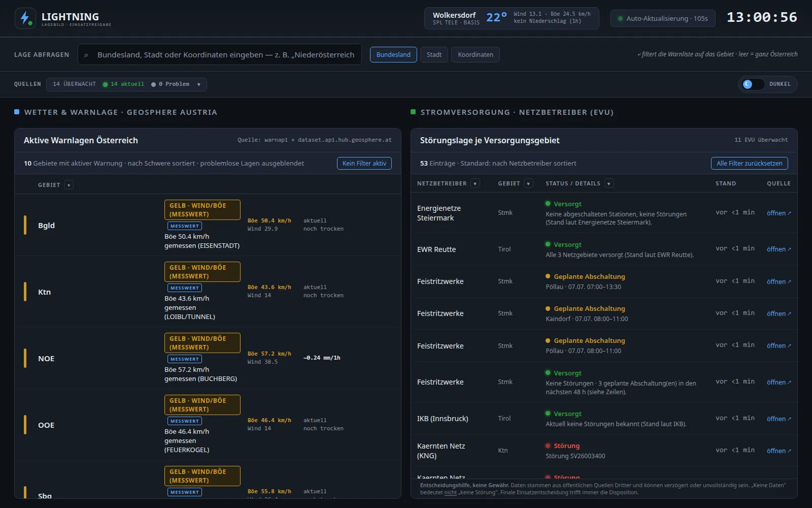Click 'Störung SV26003400' detail text
812x508 pixels.
pyautogui.click(x=575, y=456)
